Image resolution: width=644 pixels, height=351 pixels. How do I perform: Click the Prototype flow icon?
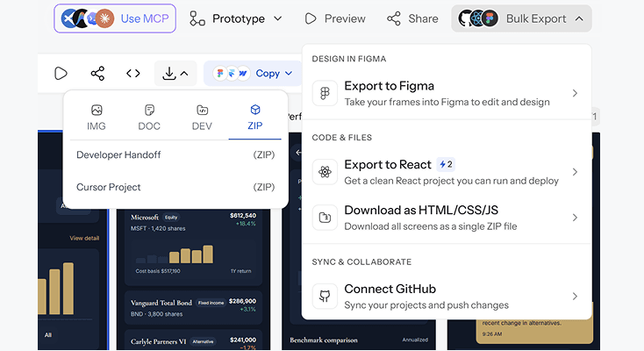pyautogui.click(x=197, y=18)
